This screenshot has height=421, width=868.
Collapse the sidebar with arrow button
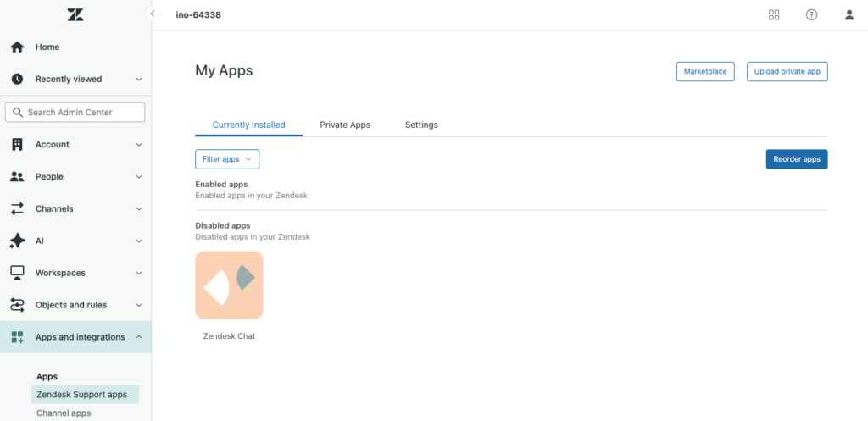pyautogui.click(x=153, y=14)
